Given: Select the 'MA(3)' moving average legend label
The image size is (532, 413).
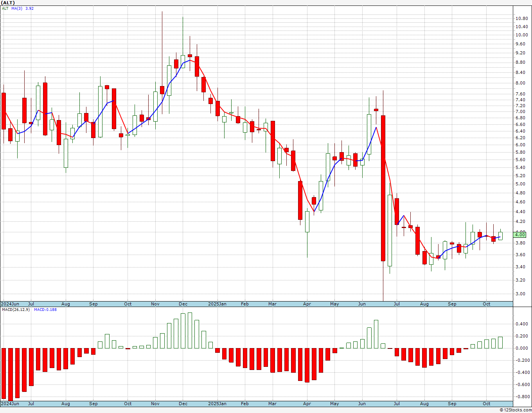Looking at the screenshot, I should [17, 8].
